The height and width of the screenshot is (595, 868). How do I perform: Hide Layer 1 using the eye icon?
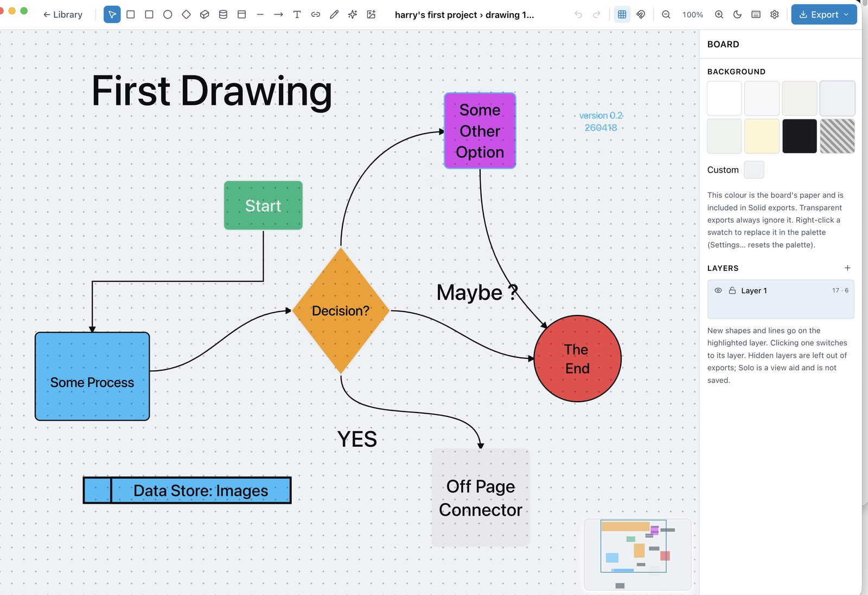718,290
